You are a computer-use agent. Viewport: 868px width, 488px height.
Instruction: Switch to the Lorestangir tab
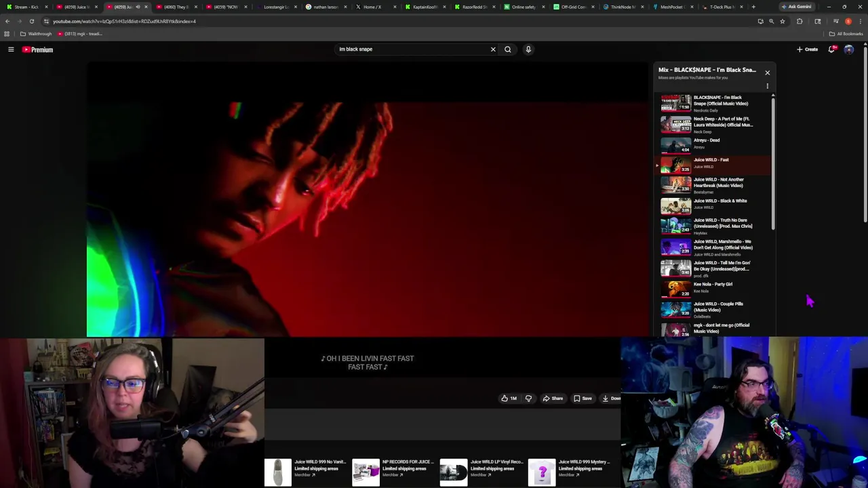pos(276,7)
